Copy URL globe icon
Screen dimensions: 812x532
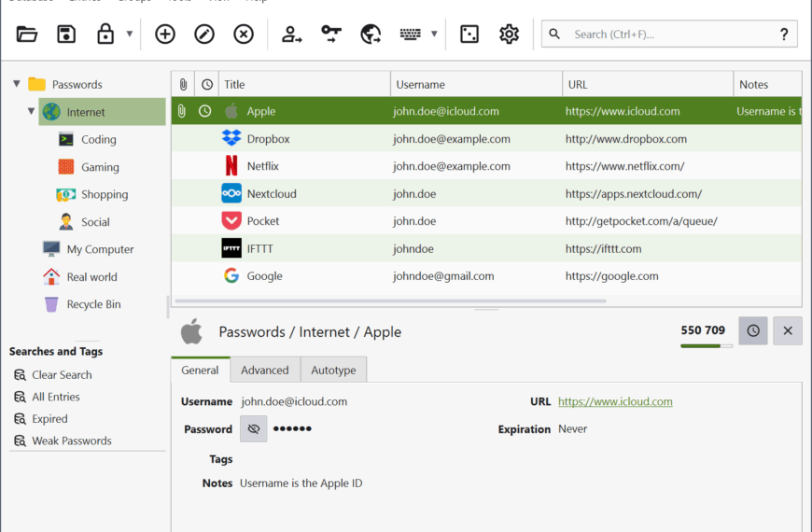[371, 35]
